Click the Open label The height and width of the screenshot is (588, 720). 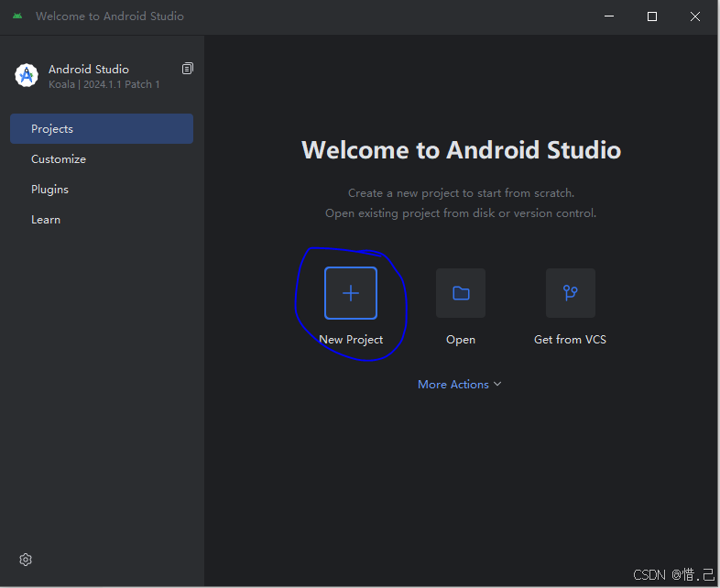[x=461, y=340]
